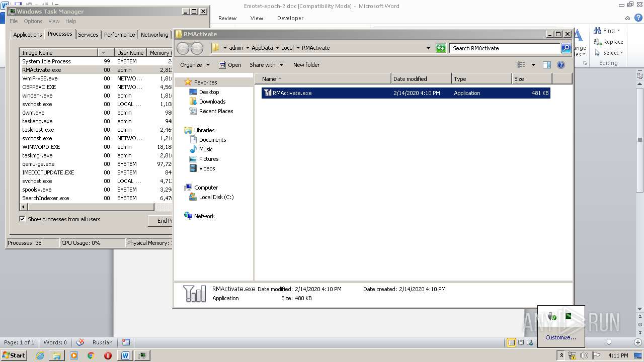Open Select dropdown in Word Editing group

click(x=608, y=53)
